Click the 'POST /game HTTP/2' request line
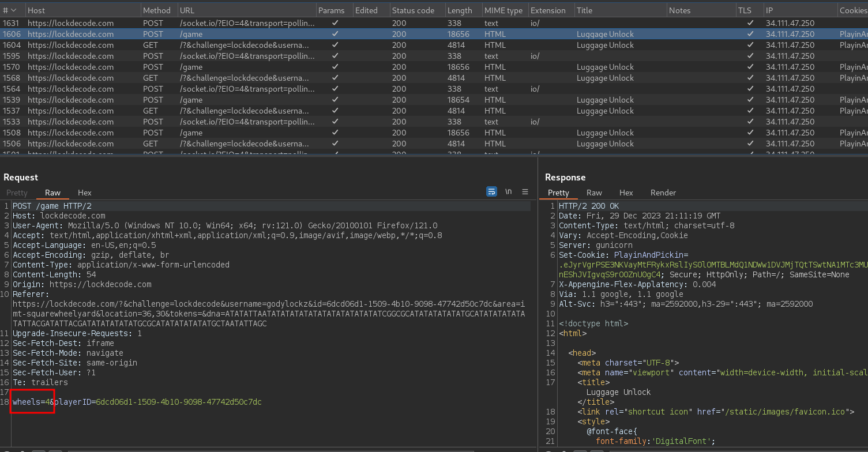The width and height of the screenshot is (868, 452). click(52, 206)
